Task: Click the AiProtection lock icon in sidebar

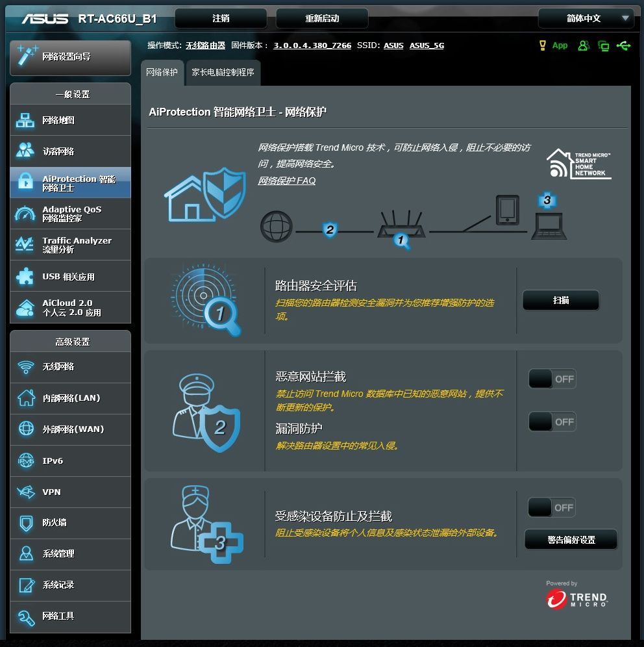Action: 25,181
